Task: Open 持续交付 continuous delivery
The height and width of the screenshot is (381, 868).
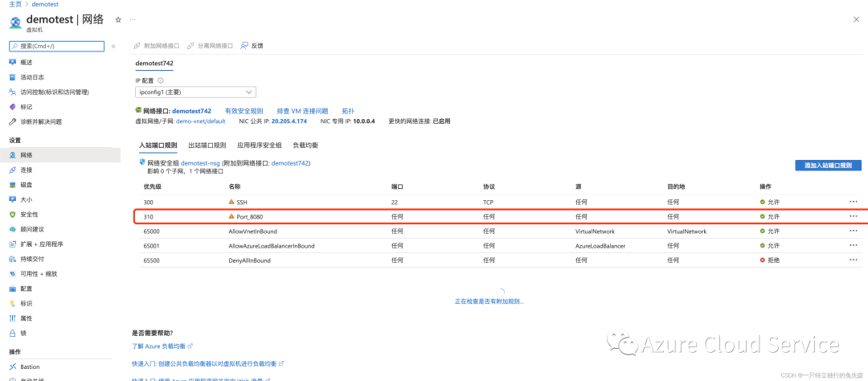Action: pos(31,259)
